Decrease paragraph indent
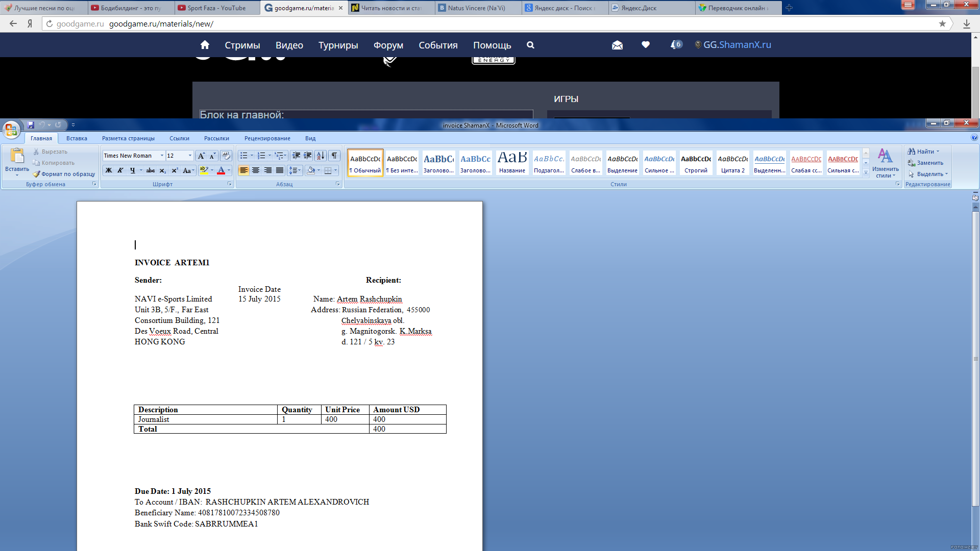 tap(296, 156)
